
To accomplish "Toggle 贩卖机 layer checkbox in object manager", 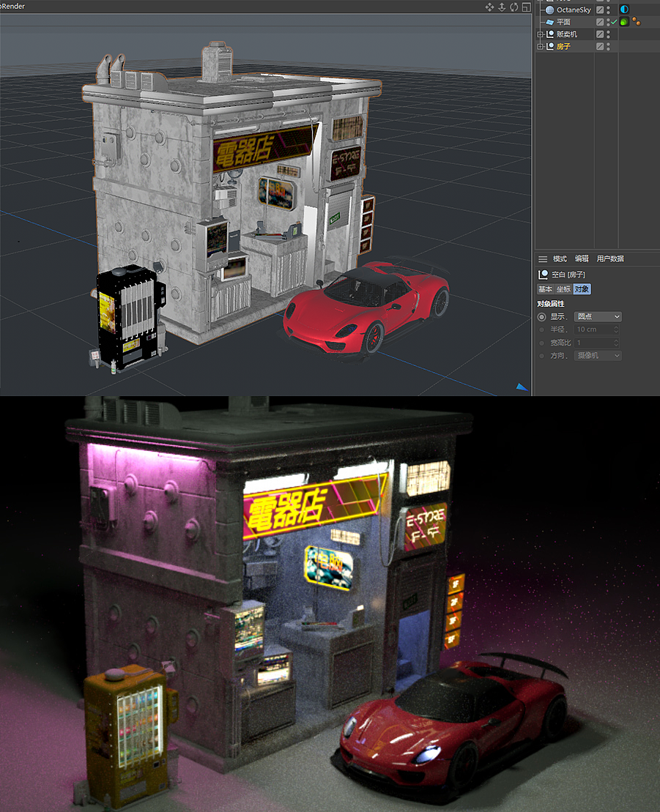I will (599, 34).
